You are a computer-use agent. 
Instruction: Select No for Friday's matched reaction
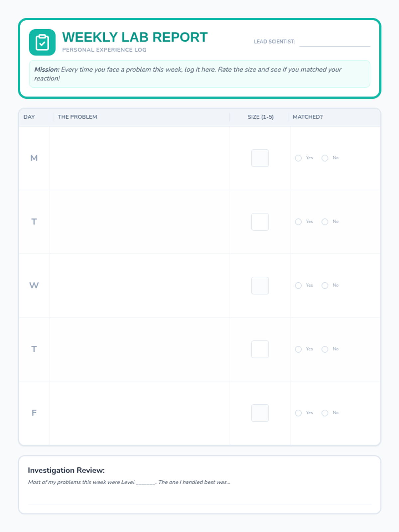tap(325, 413)
